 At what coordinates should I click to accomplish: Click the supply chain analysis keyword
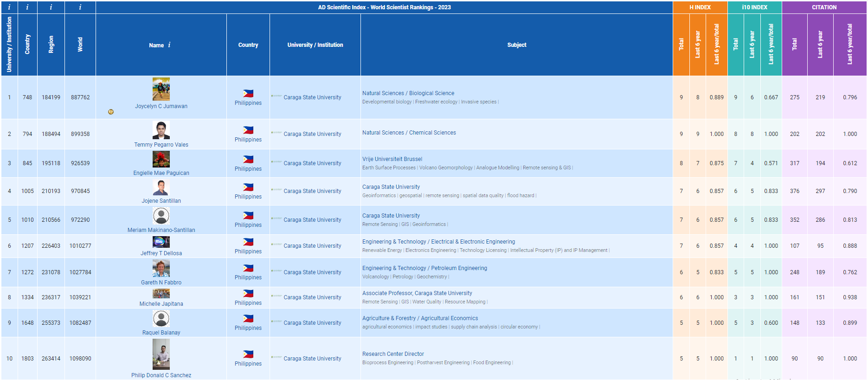(x=474, y=327)
